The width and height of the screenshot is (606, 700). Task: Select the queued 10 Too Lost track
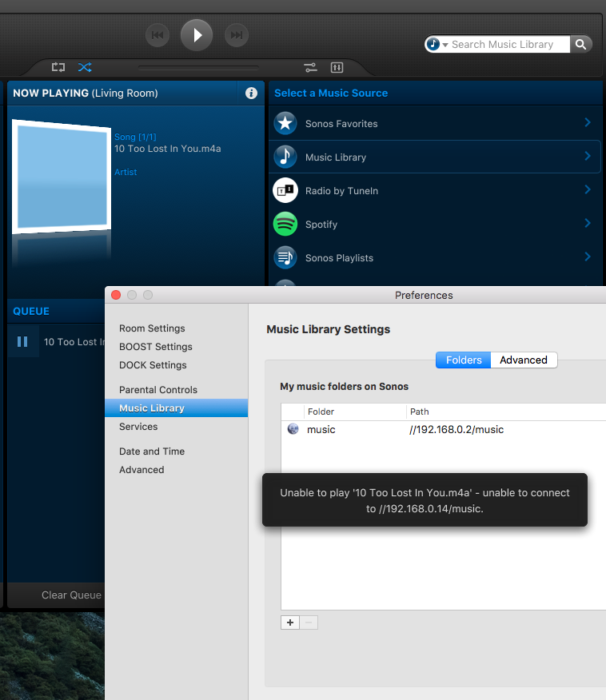[74, 341]
